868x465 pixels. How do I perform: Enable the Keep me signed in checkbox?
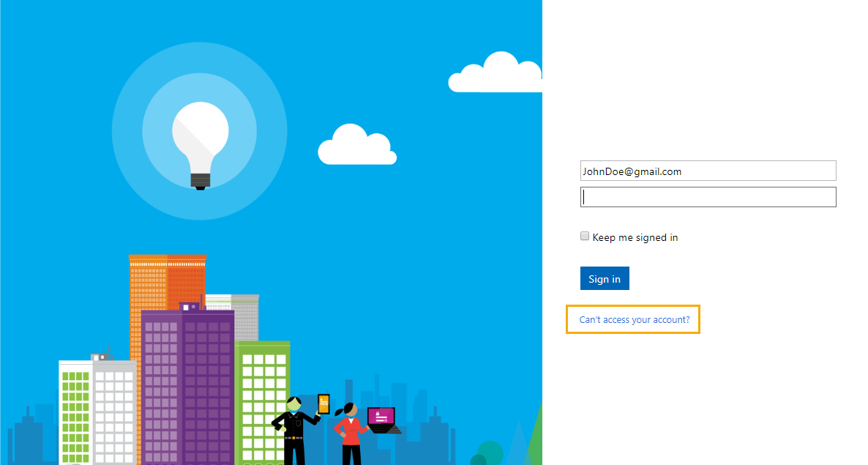585,237
